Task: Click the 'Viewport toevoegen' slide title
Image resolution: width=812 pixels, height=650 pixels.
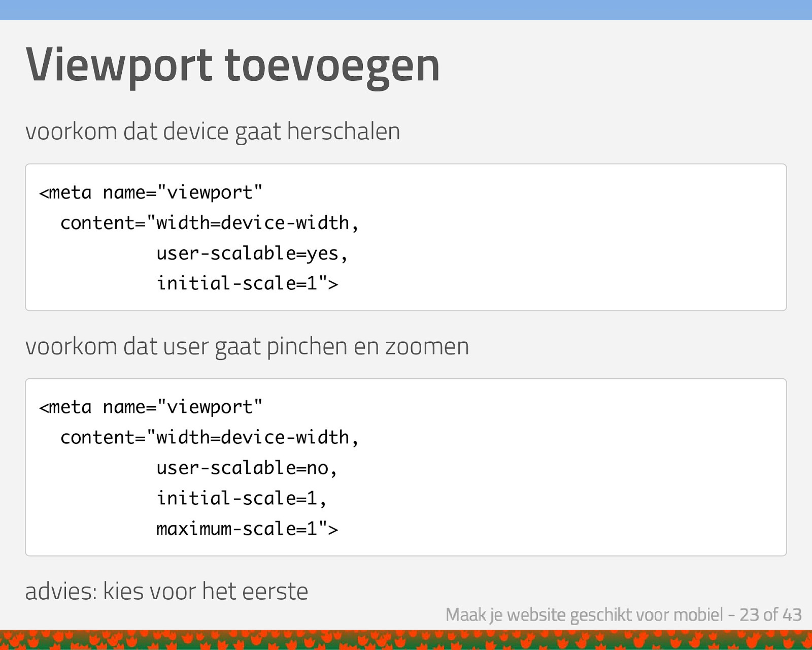Action: pyautogui.click(x=232, y=65)
